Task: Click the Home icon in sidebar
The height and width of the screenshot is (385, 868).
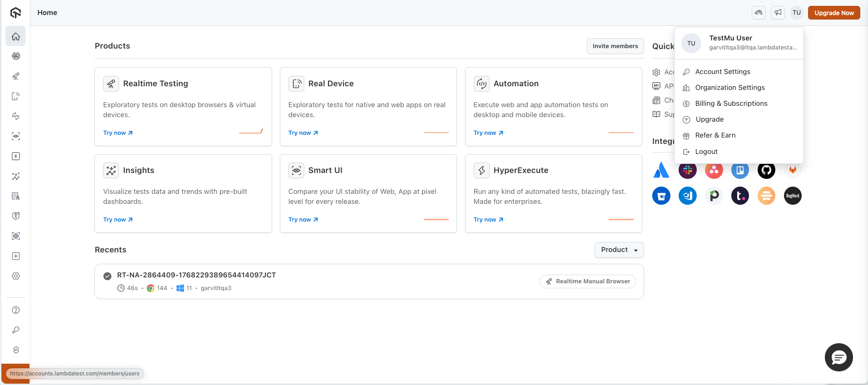Action: coord(16,36)
